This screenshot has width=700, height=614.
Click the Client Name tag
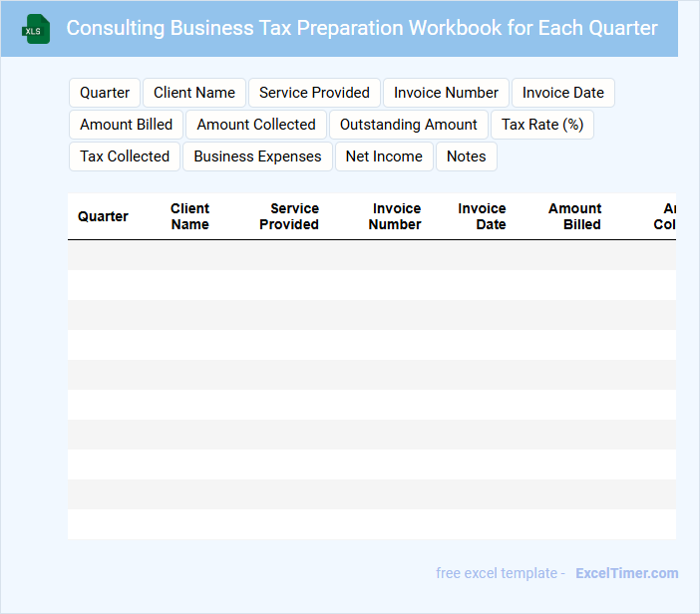[x=194, y=93]
